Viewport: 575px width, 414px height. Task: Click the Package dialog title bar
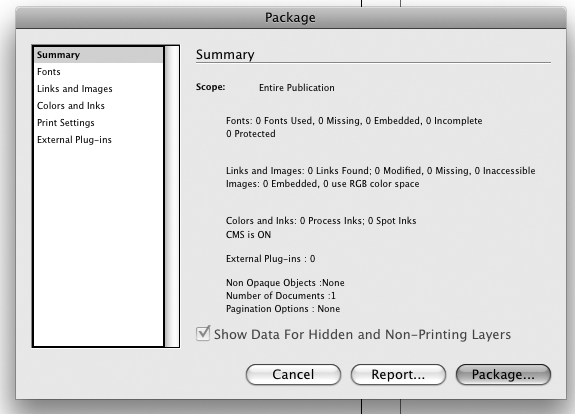(x=291, y=17)
